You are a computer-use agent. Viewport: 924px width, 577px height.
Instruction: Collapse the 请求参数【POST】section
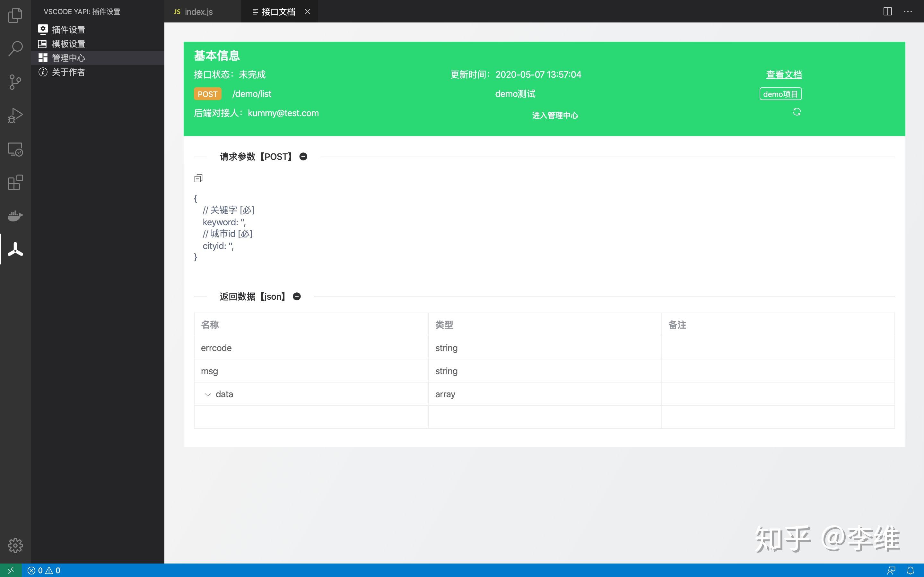pos(303,157)
